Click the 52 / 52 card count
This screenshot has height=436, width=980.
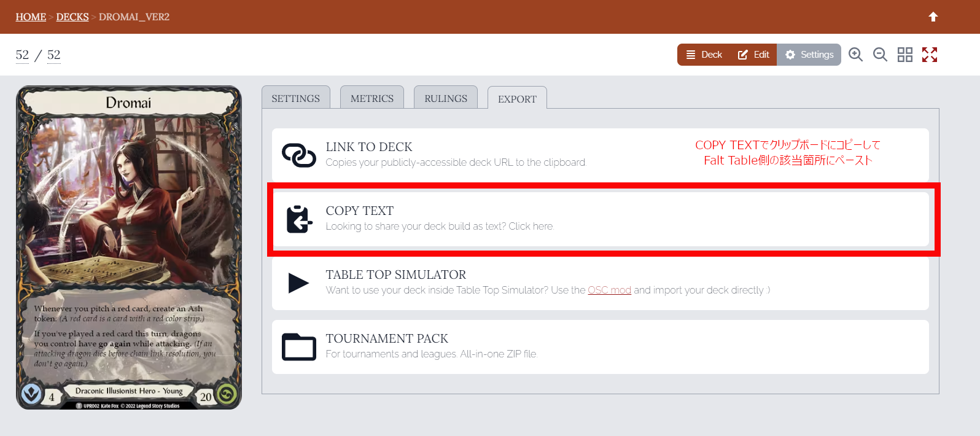pyautogui.click(x=38, y=55)
